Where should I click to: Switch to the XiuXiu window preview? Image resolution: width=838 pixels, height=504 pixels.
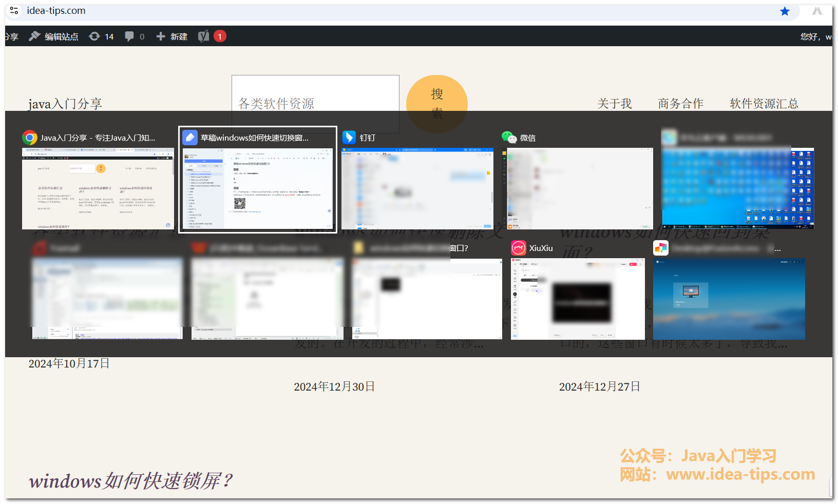578,299
